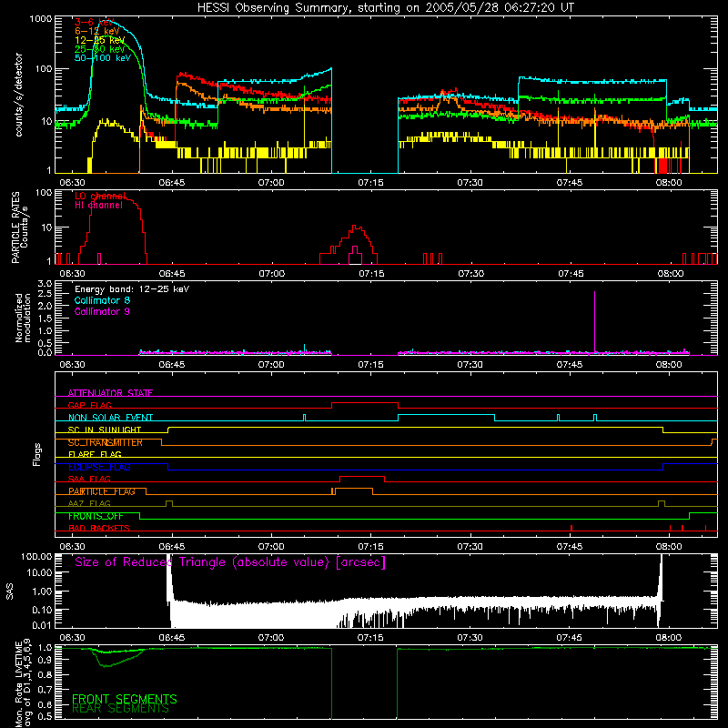Click the raised SAA_FLAG step segment
The width and height of the screenshot is (728, 728).
[362, 477]
